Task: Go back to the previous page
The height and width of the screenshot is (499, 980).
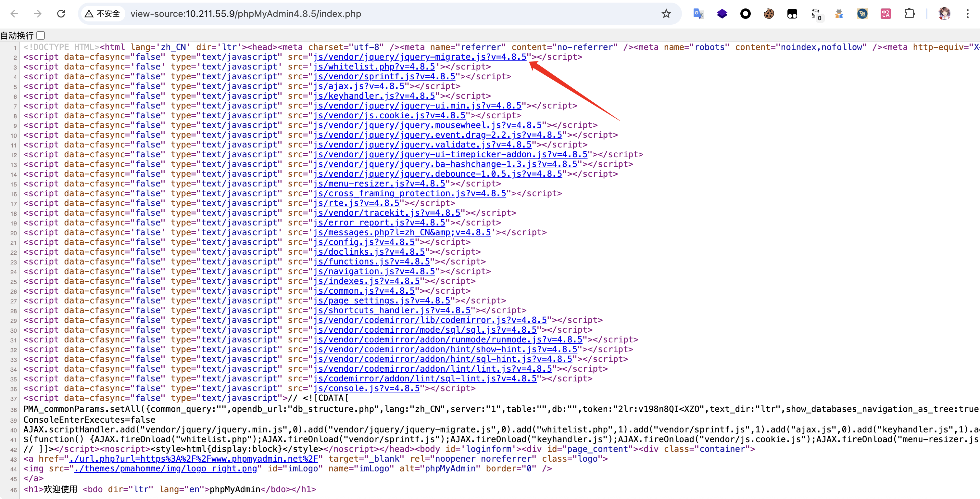Action: [15, 14]
